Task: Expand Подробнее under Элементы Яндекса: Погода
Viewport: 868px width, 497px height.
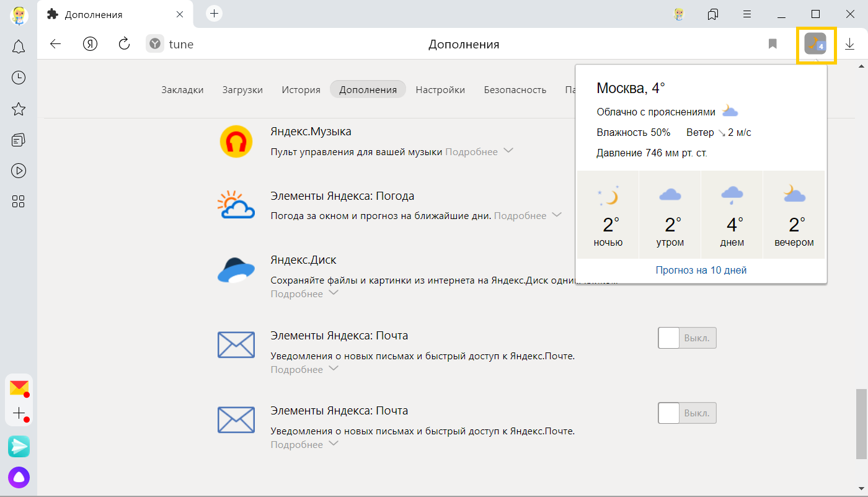Action: tap(528, 215)
